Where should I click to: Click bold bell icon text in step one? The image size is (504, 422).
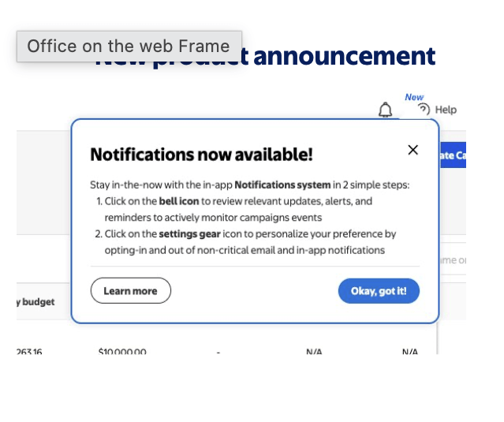click(179, 201)
